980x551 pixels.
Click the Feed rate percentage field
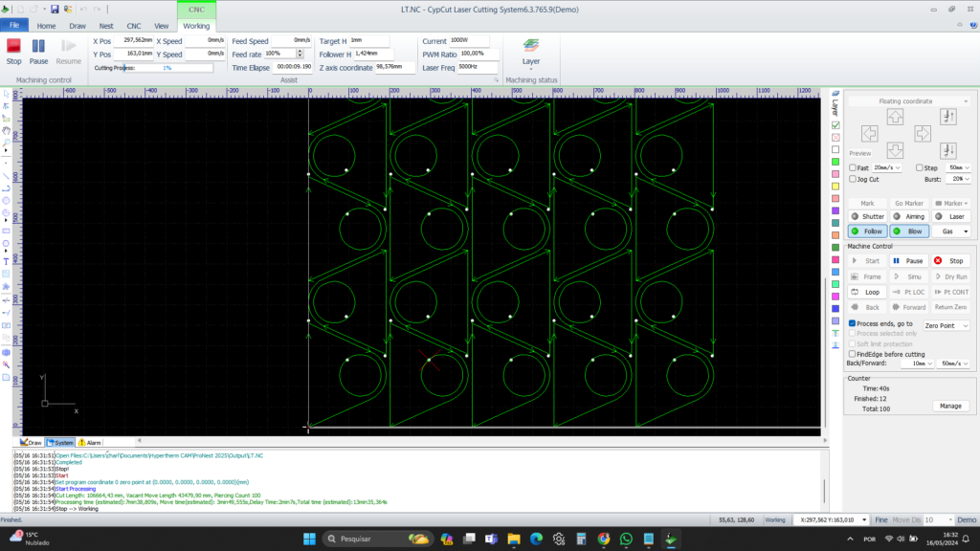[279, 54]
